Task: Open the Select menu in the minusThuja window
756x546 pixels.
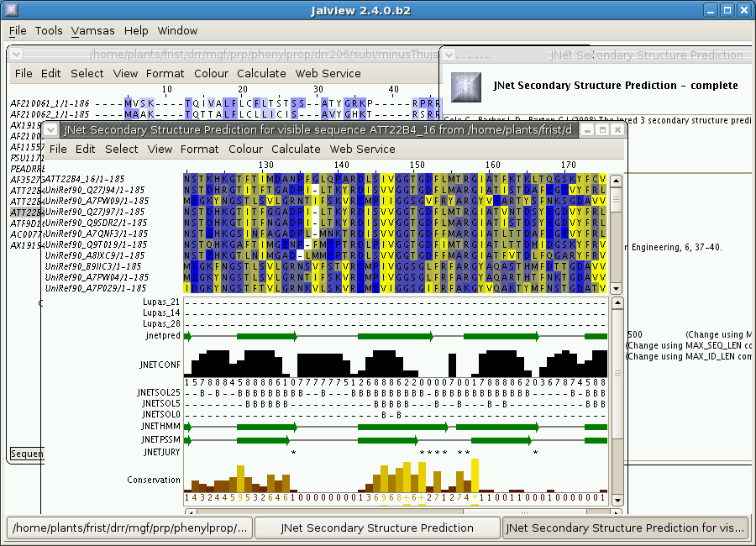Action: click(x=87, y=73)
